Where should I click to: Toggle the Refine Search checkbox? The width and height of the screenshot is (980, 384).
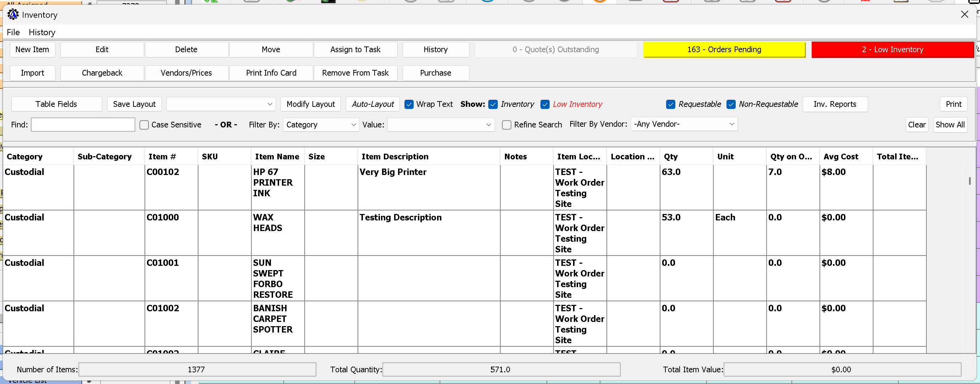pyautogui.click(x=506, y=125)
